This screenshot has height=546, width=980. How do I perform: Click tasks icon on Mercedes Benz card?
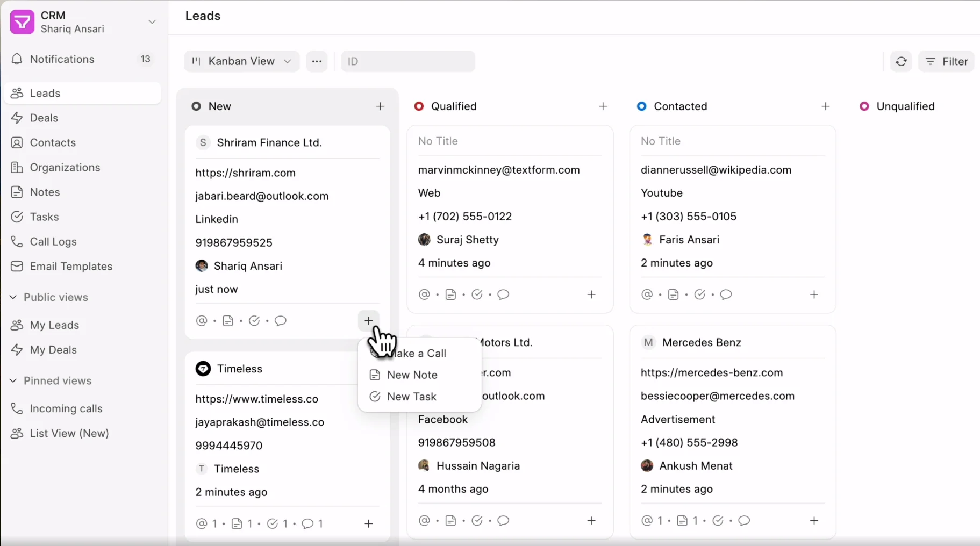(718, 521)
